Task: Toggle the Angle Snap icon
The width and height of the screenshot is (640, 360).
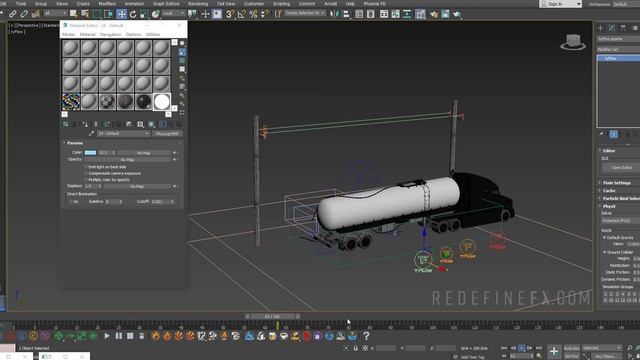Action: 242,14
